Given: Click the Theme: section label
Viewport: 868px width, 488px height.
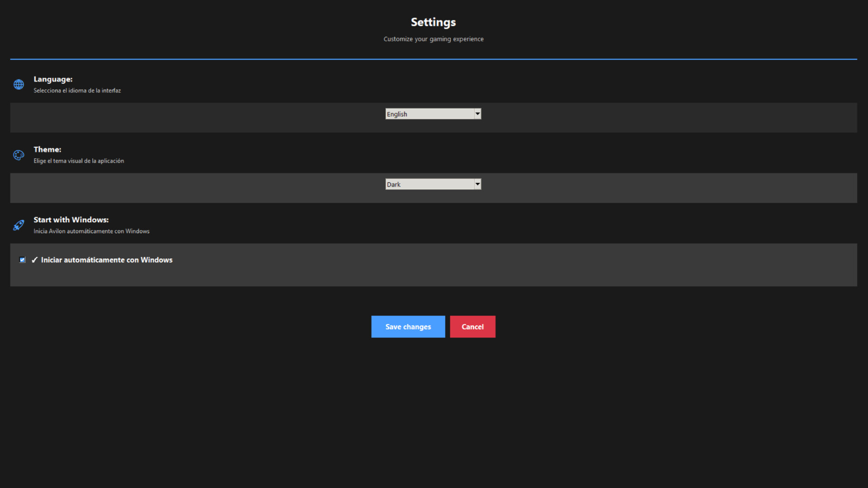Looking at the screenshot, I should 47,149.
